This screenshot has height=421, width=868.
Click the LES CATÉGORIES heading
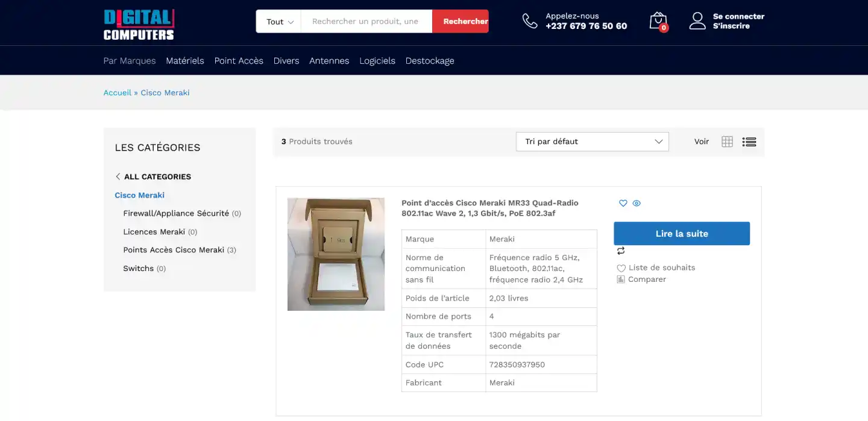click(157, 148)
